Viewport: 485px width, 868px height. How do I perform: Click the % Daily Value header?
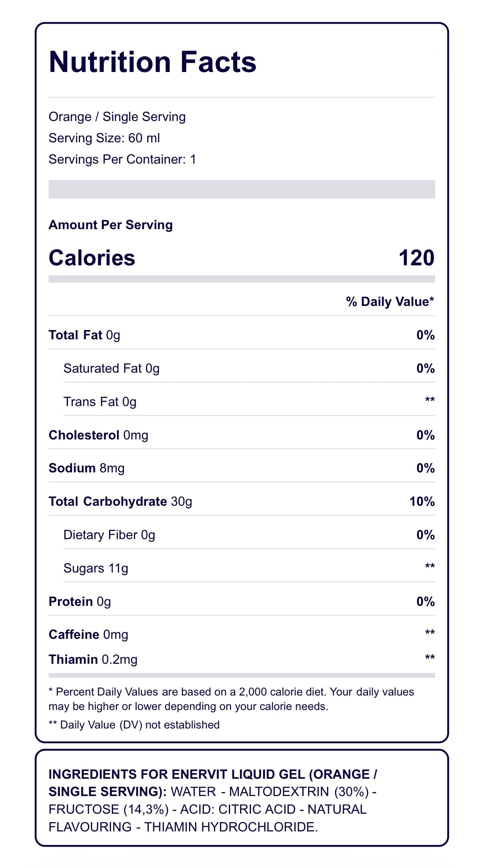pyautogui.click(x=390, y=302)
